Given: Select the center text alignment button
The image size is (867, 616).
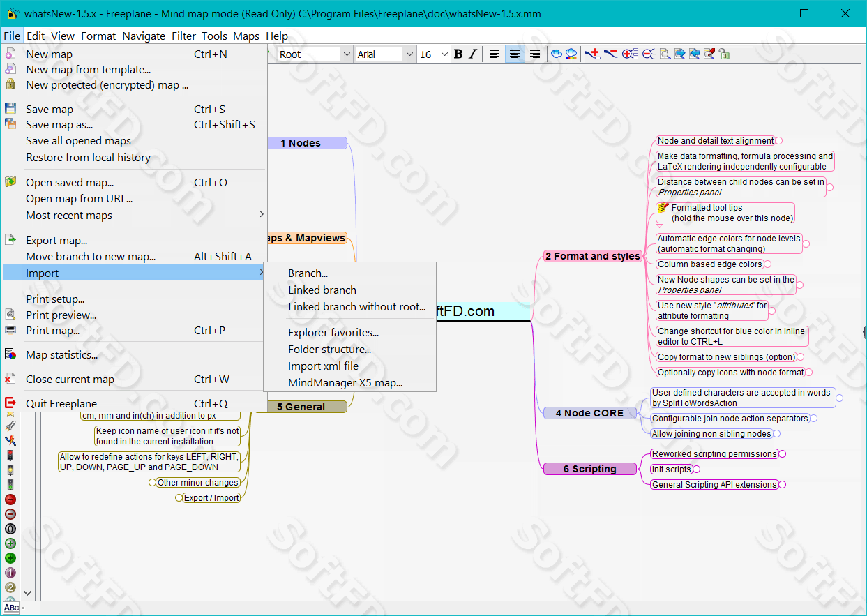Looking at the screenshot, I should coord(515,54).
